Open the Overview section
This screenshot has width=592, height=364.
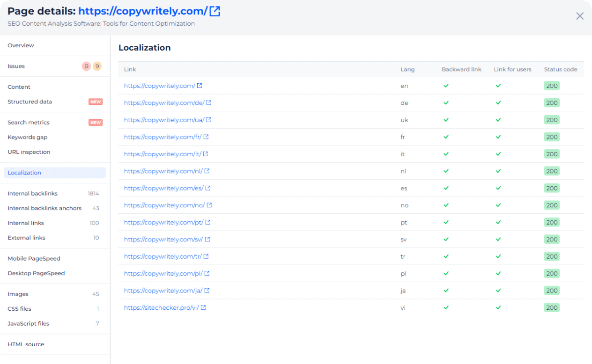(21, 45)
